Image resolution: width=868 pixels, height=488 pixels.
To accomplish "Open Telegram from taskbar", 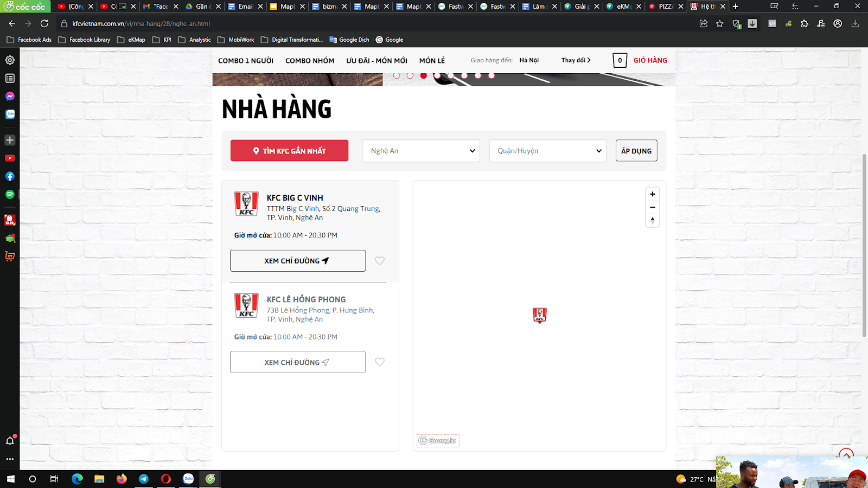I will (144, 479).
